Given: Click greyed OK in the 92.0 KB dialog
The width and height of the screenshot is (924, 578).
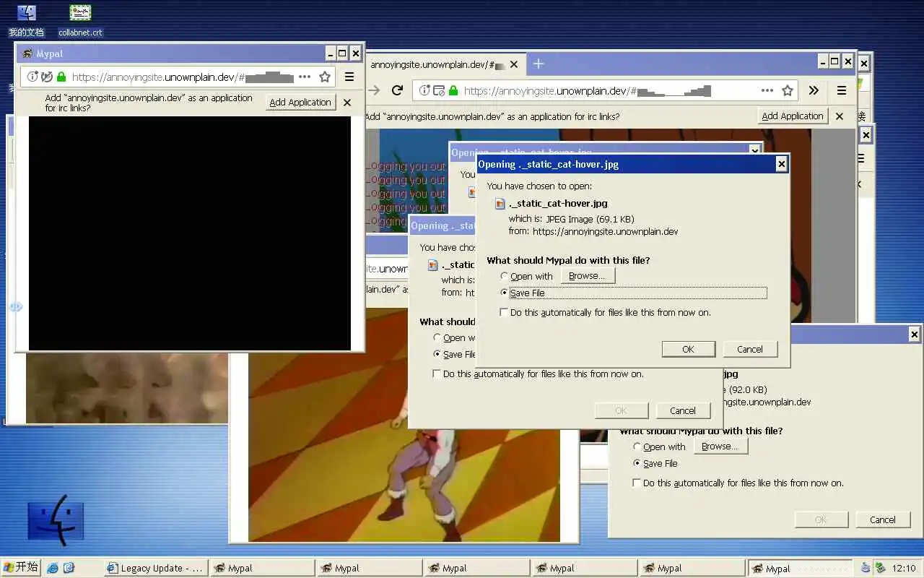Looking at the screenshot, I should point(821,519).
